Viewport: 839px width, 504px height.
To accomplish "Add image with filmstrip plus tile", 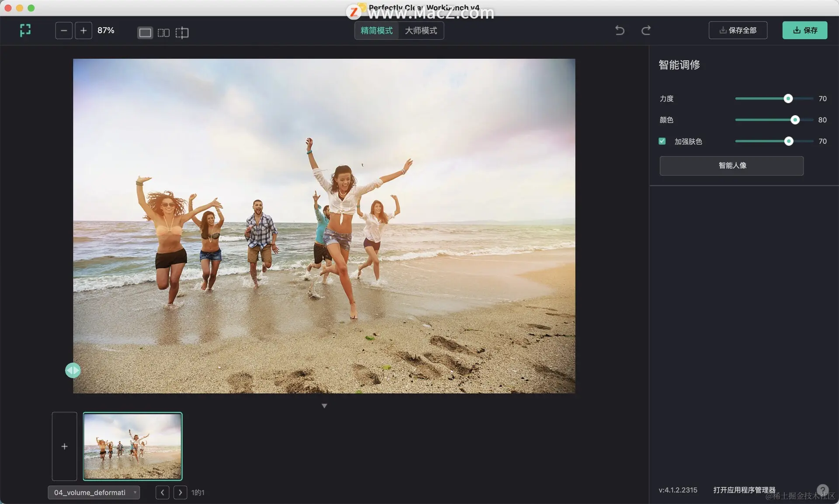I will coord(65,446).
